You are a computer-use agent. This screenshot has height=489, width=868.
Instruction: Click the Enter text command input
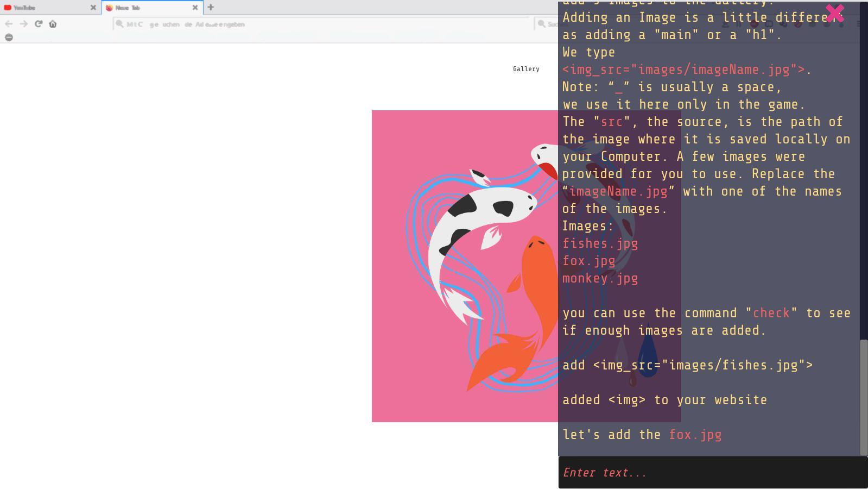tap(713, 473)
